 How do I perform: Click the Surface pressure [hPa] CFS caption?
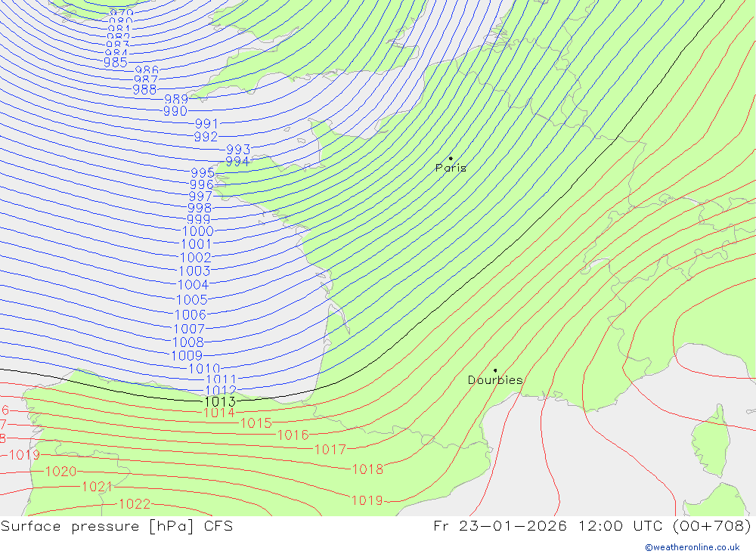(x=116, y=526)
